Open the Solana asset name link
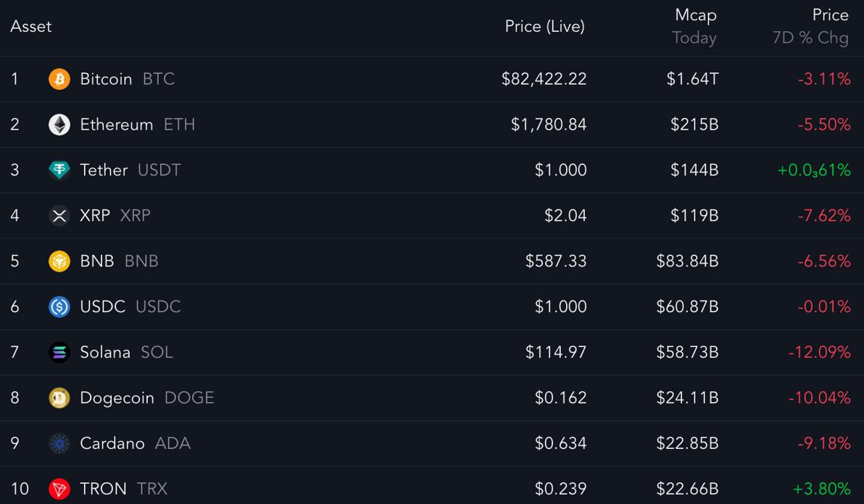The width and height of the screenshot is (864, 504). (105, 353)
